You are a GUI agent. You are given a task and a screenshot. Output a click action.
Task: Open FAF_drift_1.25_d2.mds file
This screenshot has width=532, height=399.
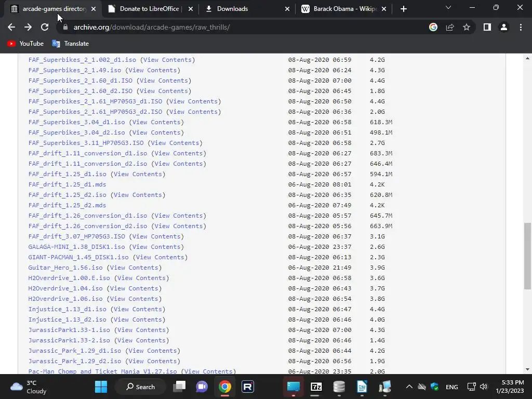pyautogui.click(x=67, y=205)
